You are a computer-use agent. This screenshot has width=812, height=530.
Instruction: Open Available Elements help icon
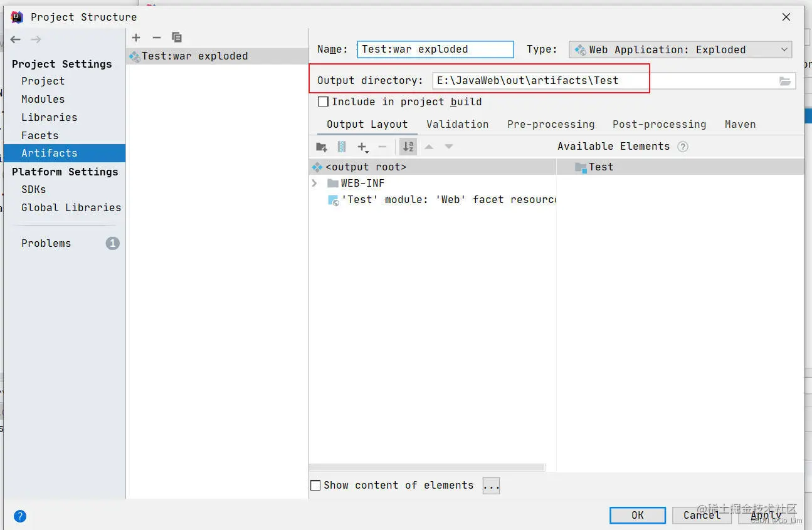tap(683, 147)
